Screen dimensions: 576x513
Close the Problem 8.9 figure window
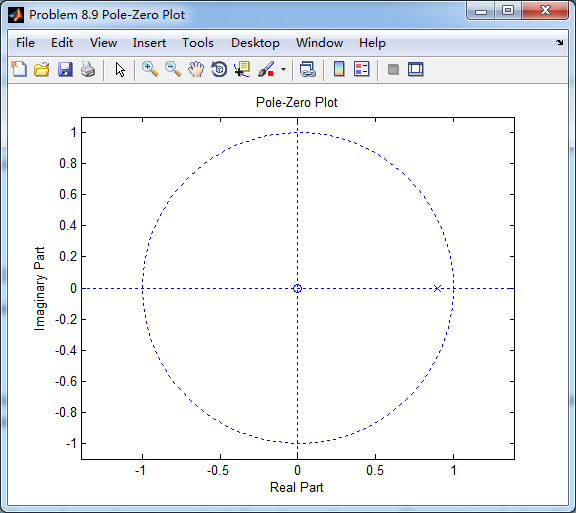coord(545,10)
